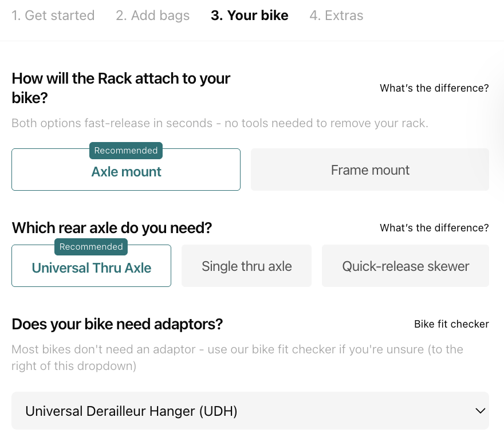Jump to the "4. Extras" step
Screen dimensions: 504x441
coord(336,15)
